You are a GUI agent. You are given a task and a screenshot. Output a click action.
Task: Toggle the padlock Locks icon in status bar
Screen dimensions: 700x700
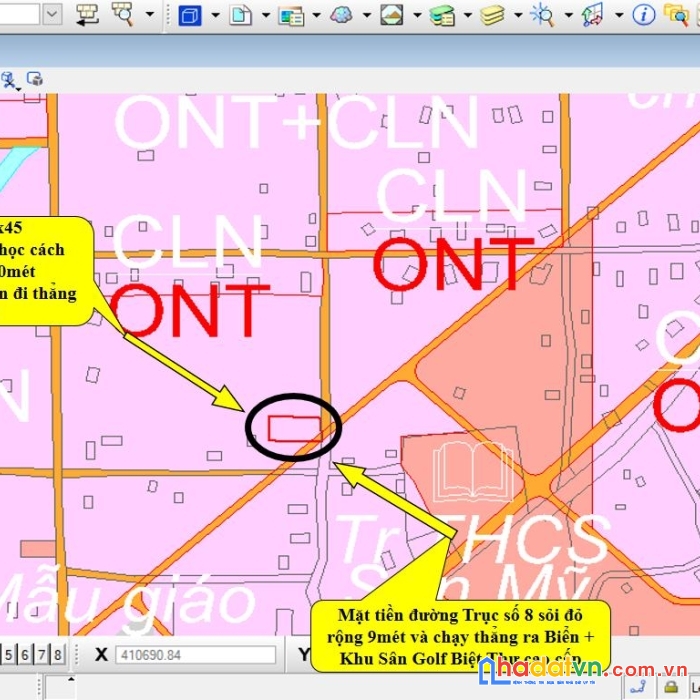coord(671,688)
